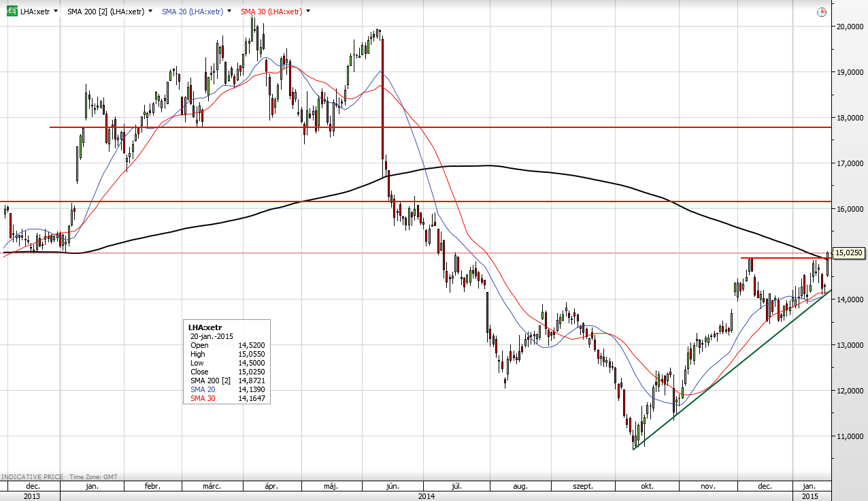The image size is (868, 501).
Task: Click the 18,0000 price axis label
Action: tap(851, 118)
